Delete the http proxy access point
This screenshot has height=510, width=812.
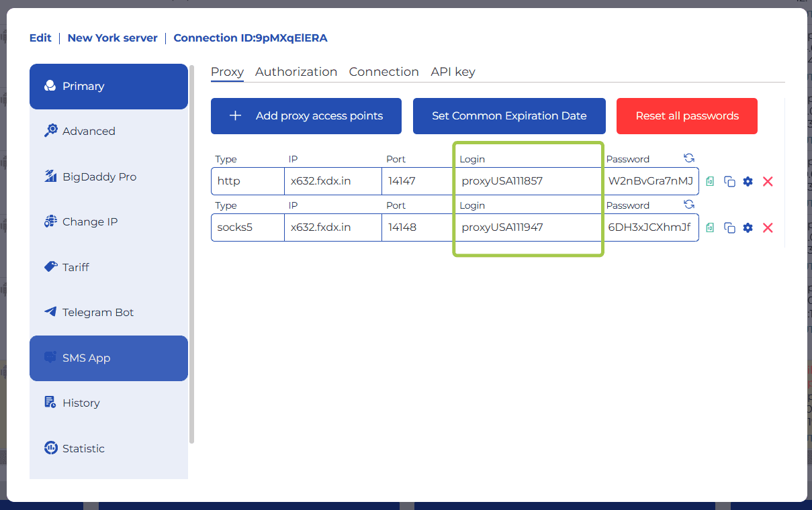pos(768,181)
